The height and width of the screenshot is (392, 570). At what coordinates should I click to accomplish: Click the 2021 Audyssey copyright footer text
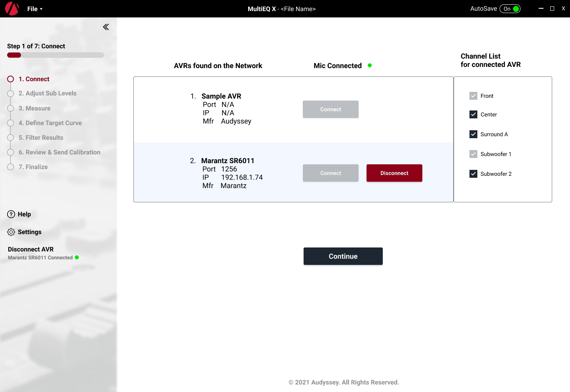point(344,382)
